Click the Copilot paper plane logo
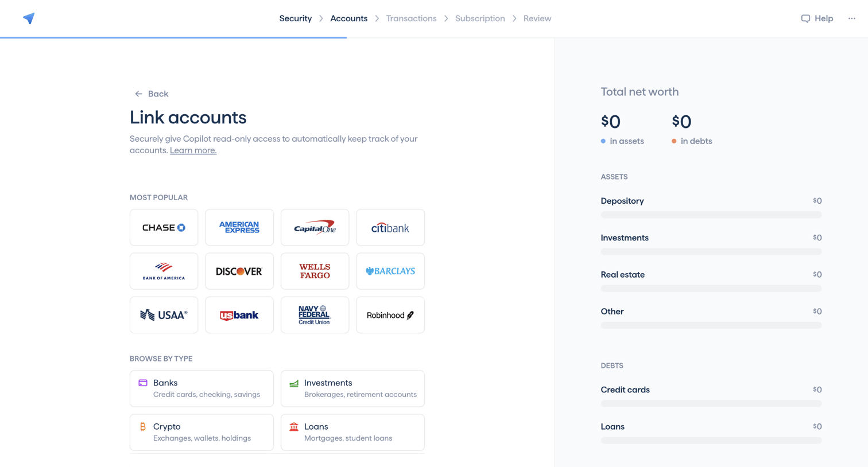The height and width of the screenshot is (467, 868). [29, 18]
